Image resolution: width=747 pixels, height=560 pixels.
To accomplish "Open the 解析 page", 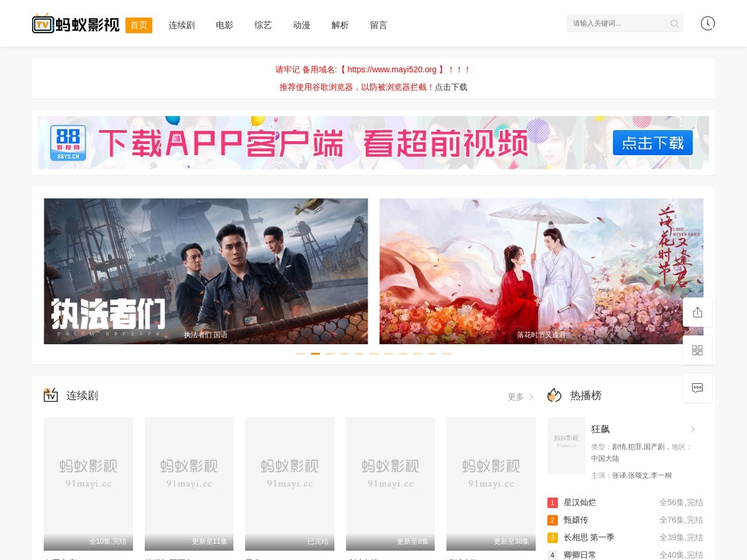I will coord(340,25).
